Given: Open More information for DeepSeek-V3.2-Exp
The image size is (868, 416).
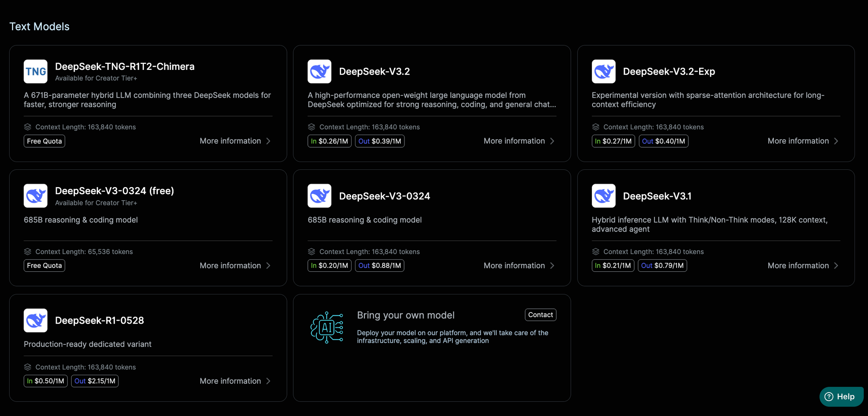Looking at the screenshot, I should [x=798, y=141].
